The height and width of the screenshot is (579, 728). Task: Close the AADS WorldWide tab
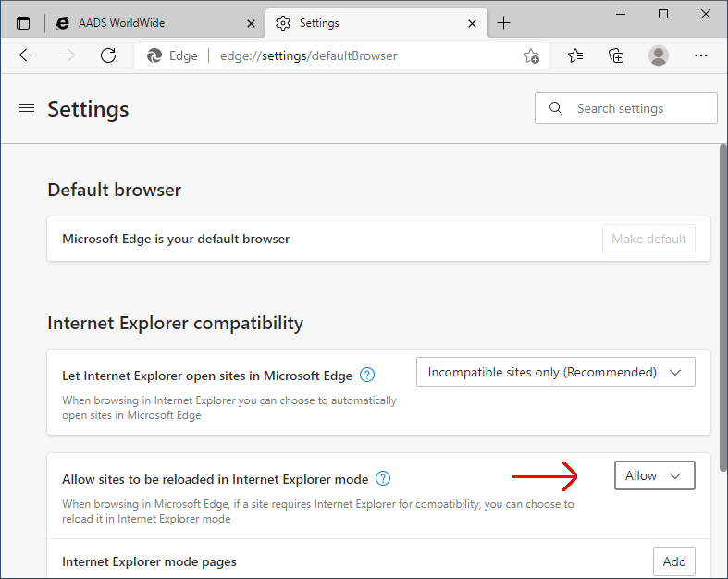coord(251,22)
